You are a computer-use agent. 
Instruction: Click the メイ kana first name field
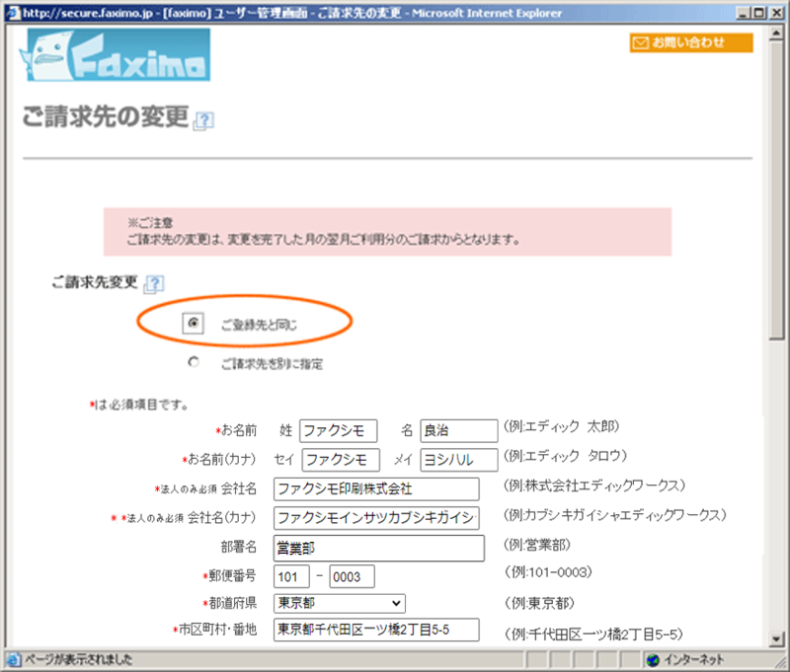coord(459,460)
